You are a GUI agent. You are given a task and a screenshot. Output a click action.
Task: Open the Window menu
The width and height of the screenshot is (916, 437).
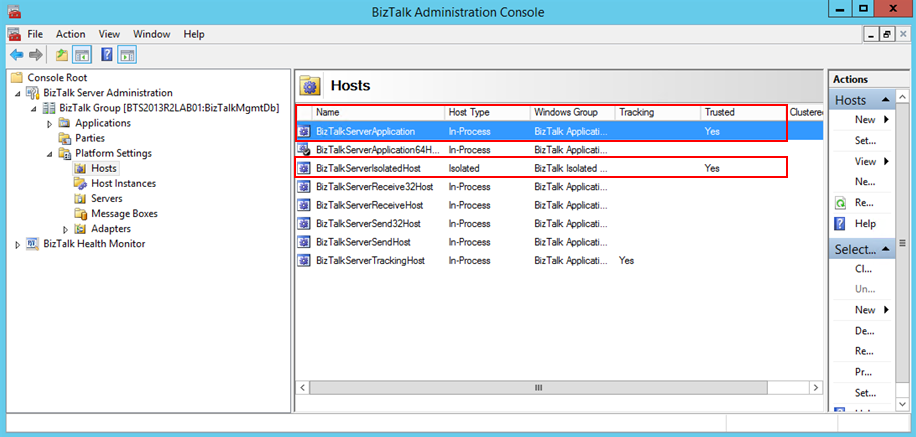[x=151, y=34]
